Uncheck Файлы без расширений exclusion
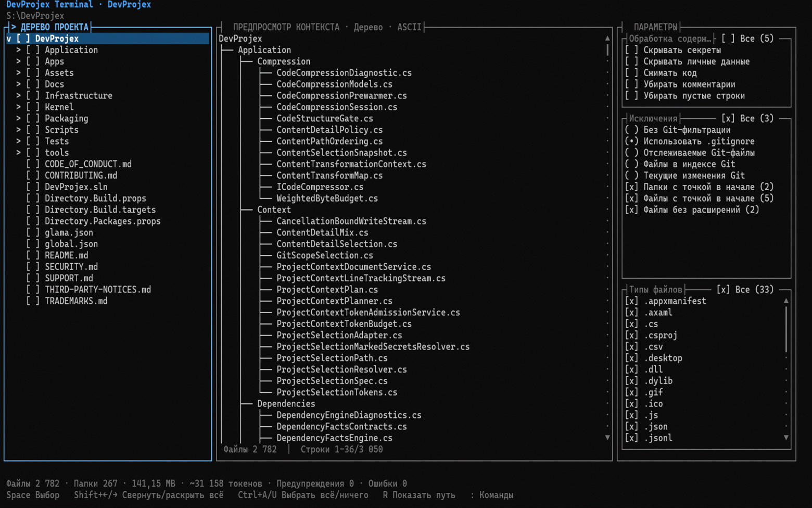 coord(631,210)
